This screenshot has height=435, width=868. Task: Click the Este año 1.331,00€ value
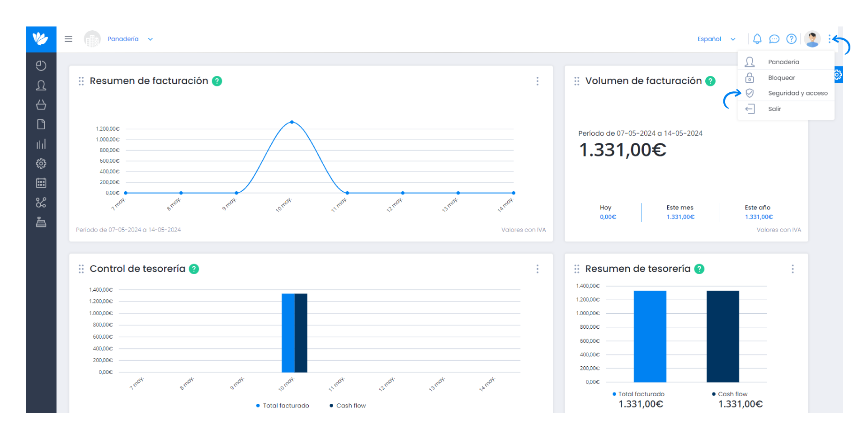pos(759,217)
